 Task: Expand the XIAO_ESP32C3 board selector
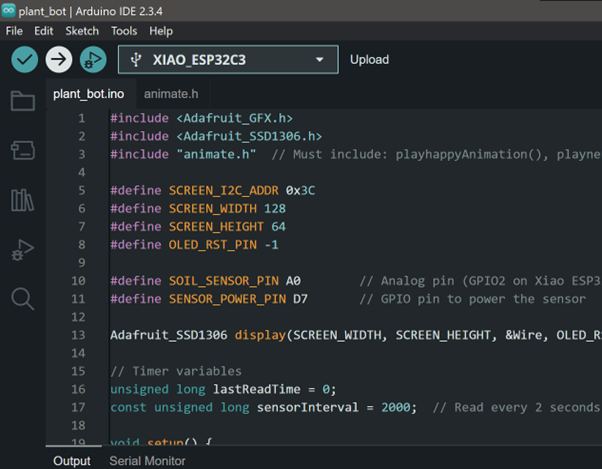tap(228, 59)
